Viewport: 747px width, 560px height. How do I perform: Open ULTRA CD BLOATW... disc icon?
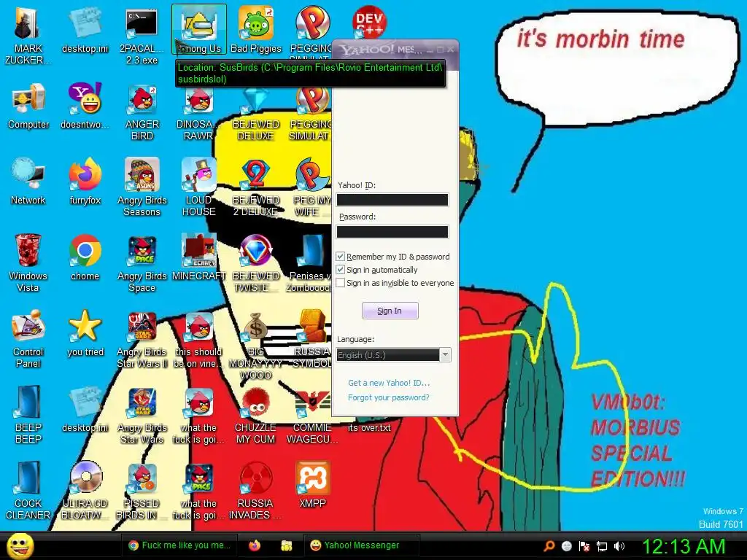pyautogui.click(x=85, y=490)
